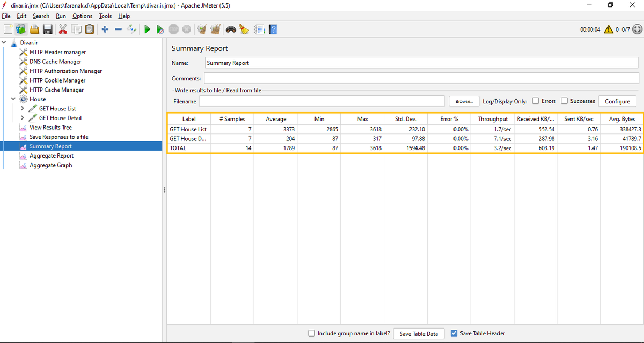Click the warning triangle log indicator
This screenshot has width=644, height=343.
609,29
